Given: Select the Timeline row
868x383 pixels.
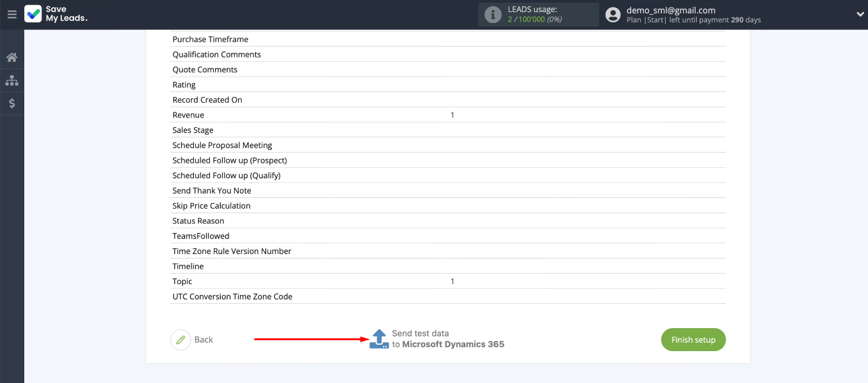Looking at the screenshot, I should click(x=447, y=266).
